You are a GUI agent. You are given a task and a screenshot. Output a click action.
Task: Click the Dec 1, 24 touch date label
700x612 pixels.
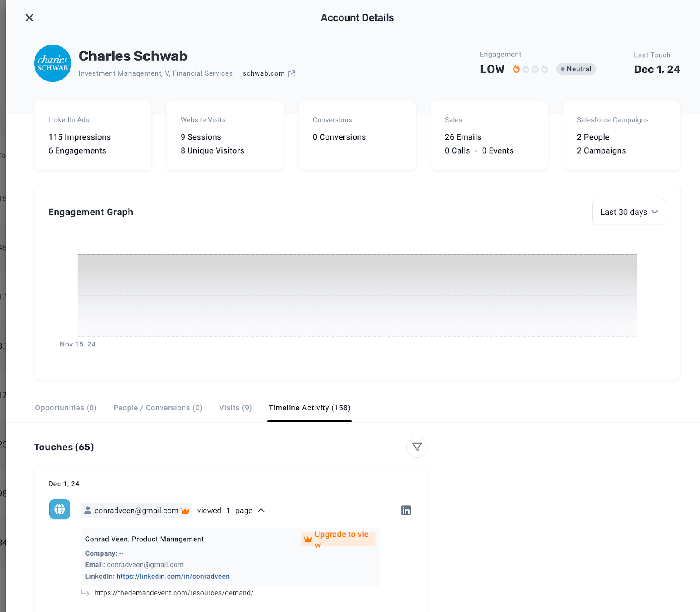pyautogui.click(x=64, y=484)
